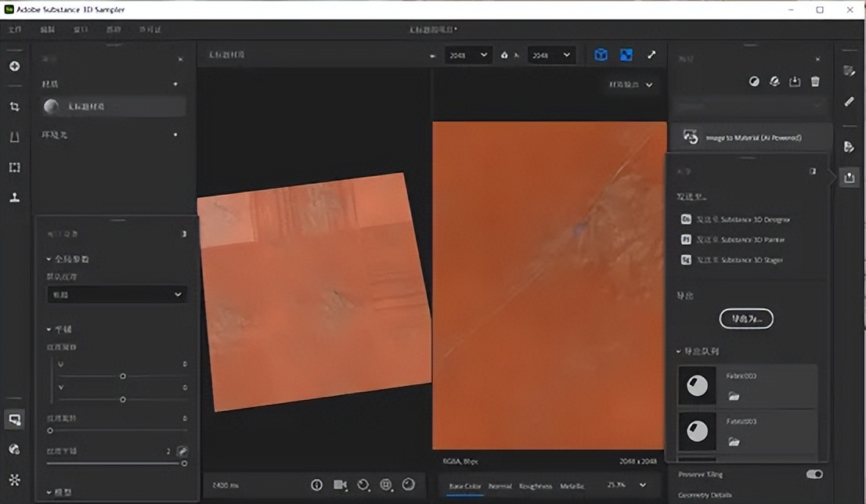Click the blue 2D view icon
This screenshot has height=504, width=866.
point(626,55)
